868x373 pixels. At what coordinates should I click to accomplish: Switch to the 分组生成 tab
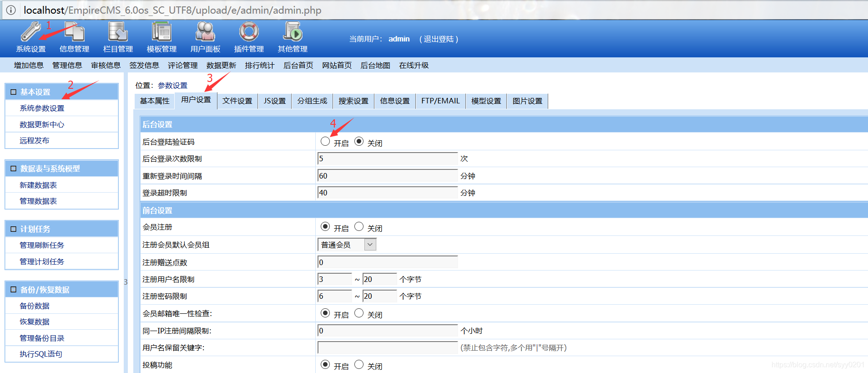(x=312, y=101)
